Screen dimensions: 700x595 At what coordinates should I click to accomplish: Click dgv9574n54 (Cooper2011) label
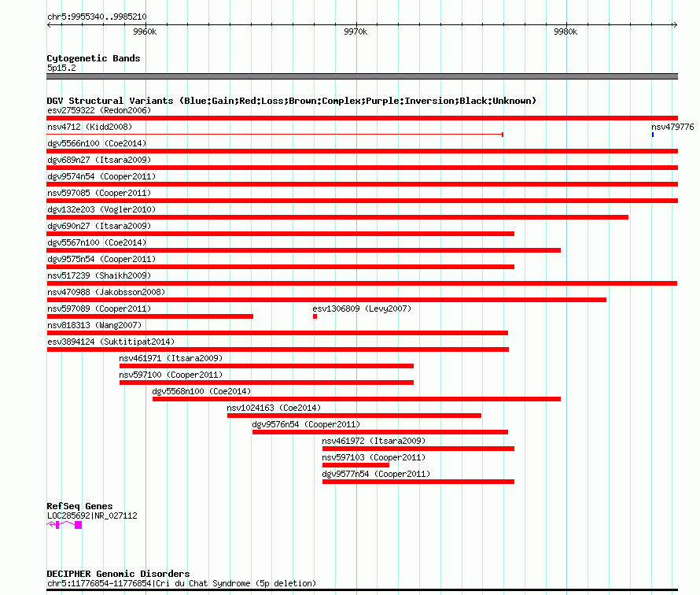[101, 176]
